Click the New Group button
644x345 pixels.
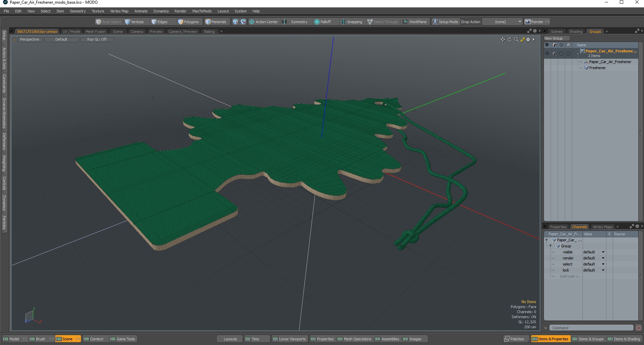[x=556, y=38]
